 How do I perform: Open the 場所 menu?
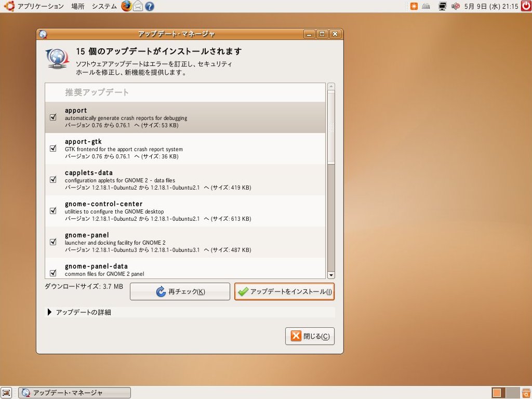78,6
